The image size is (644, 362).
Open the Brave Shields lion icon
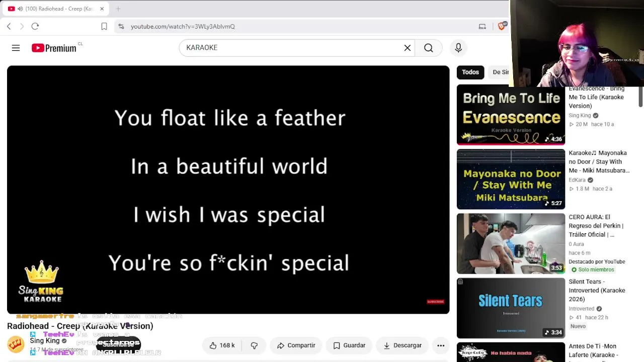502,26
